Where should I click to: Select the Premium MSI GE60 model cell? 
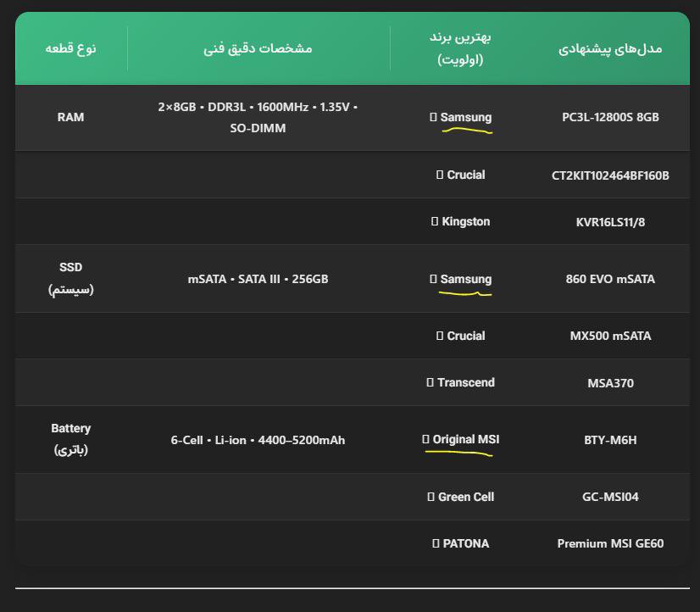[610, 543]
